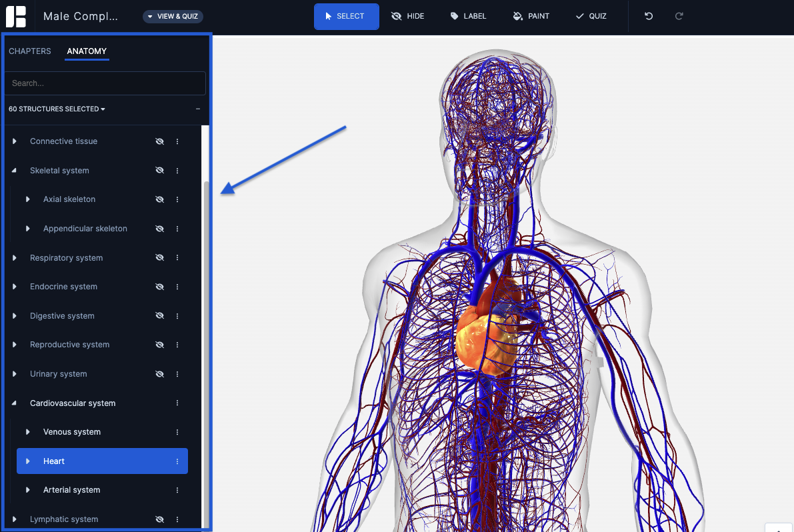Activate the Paint tool

pos(531,16)
